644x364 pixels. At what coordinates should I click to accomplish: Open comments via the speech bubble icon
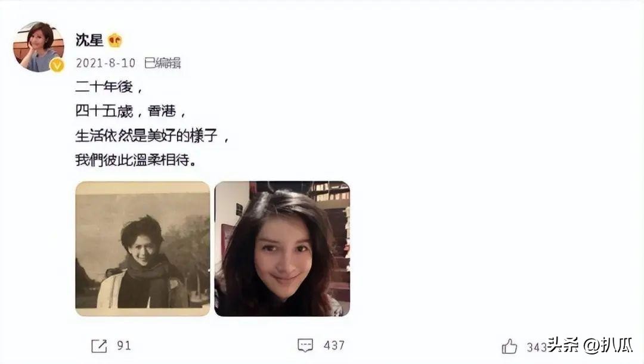coord(305,345)
